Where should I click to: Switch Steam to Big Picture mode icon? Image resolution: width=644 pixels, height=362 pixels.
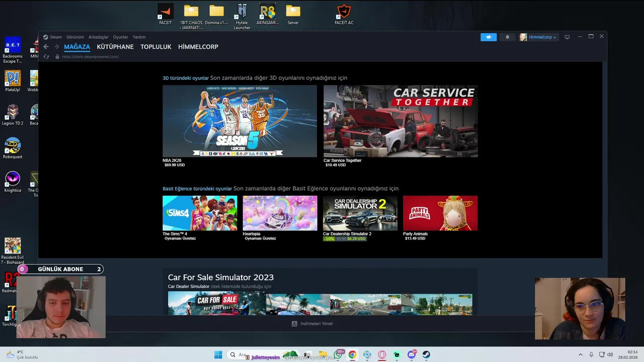[x=567, y=37]
